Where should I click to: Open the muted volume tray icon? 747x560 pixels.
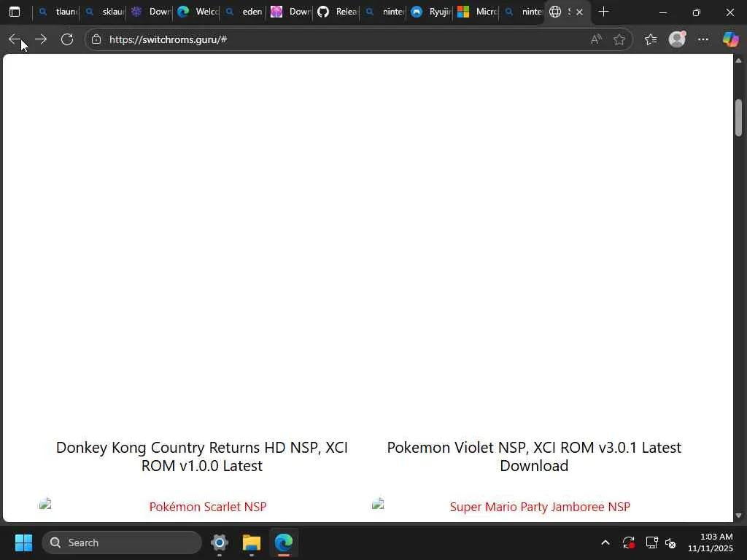click(x=670, y=542)
